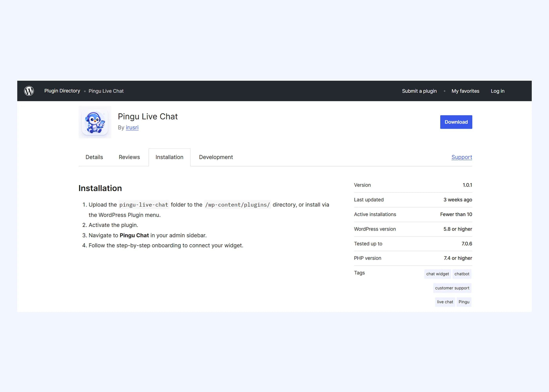549x392 pixels.
Task: Click the Pingu Live Chat breadcrumb
Action: click(106, 91)
